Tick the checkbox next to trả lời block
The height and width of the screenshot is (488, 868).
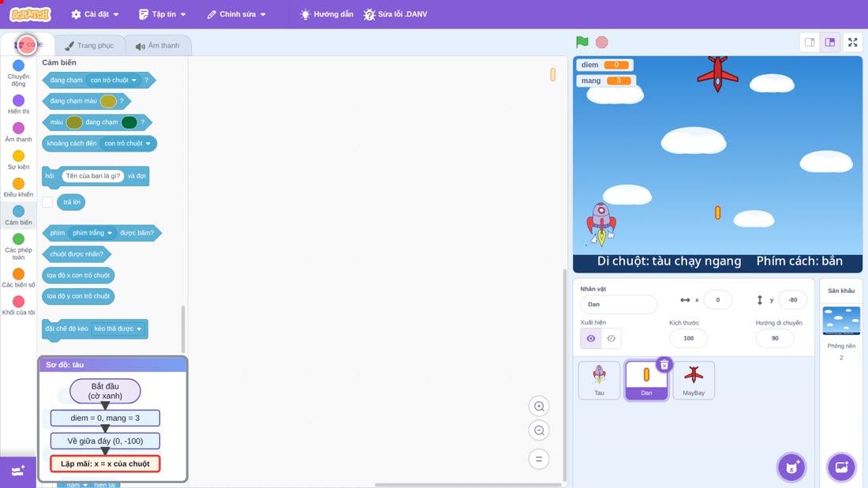pos(47,202)
